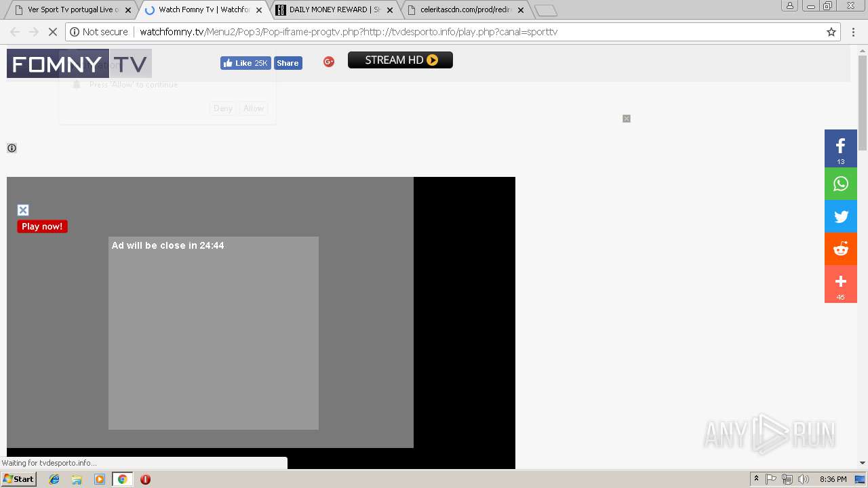Viewport: 868px width, 488px height.
Task: Click the Facebook Share button
Action: (288, 63)
